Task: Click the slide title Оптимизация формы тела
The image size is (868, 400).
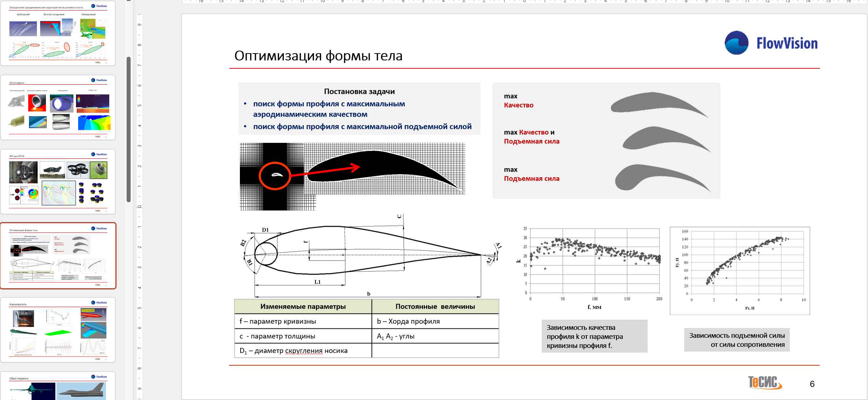Action: pyautogui.click(x=318, y=56)
